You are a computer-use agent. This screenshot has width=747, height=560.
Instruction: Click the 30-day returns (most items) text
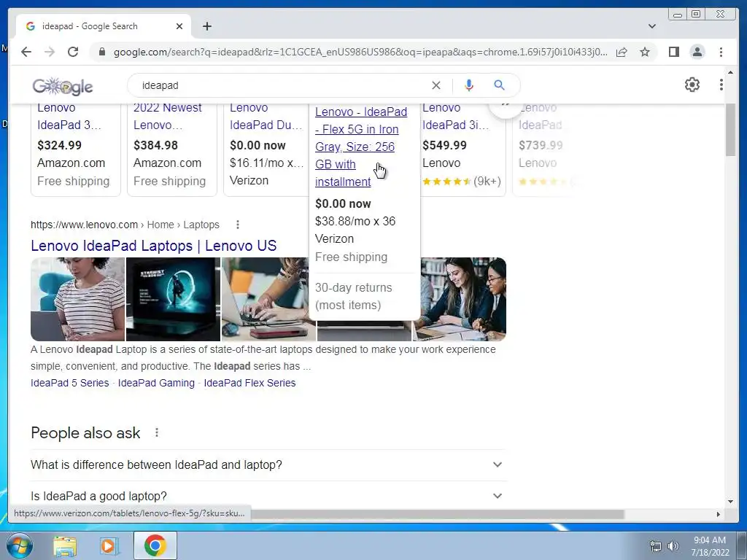pos(354,296)
